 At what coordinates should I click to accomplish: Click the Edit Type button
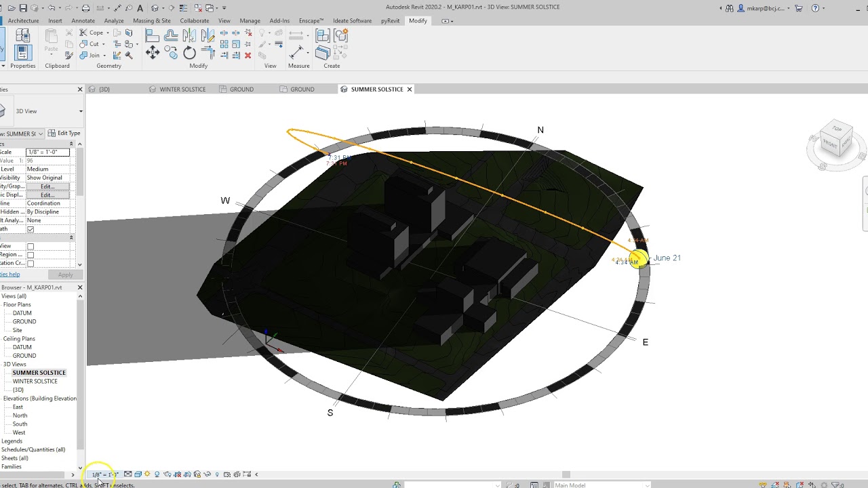pyautogui.click(x=64, y=134)
